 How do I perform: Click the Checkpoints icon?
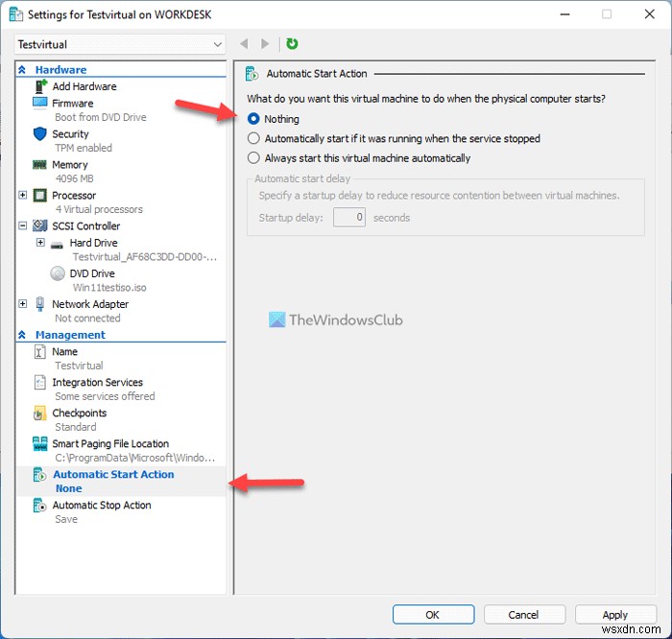40,413
